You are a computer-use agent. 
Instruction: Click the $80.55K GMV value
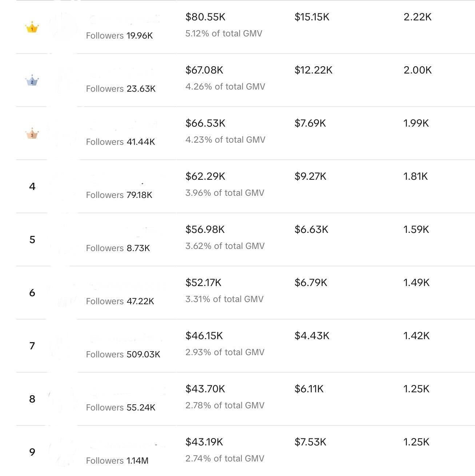[205, 17]
